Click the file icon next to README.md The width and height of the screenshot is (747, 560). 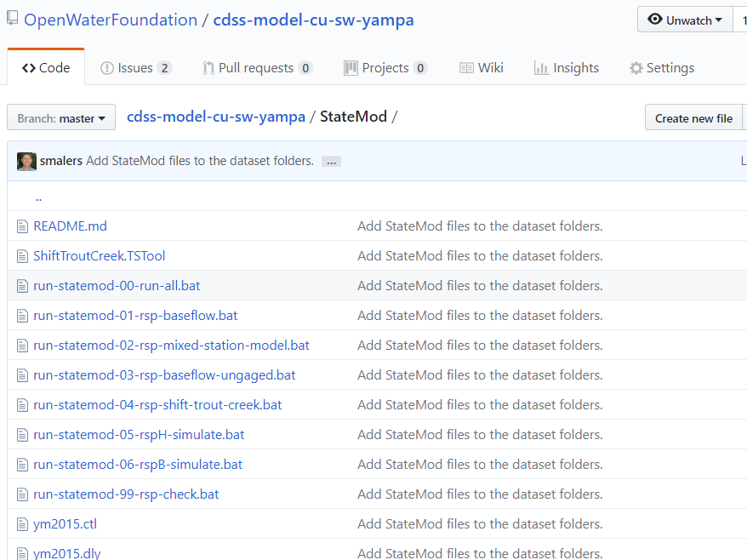pyautogui.click(x=22, y=226)
